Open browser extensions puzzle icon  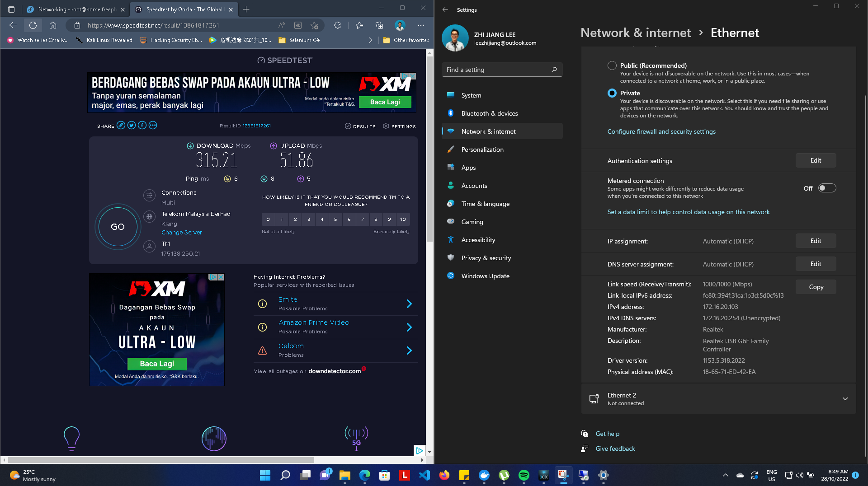(337, 25)
